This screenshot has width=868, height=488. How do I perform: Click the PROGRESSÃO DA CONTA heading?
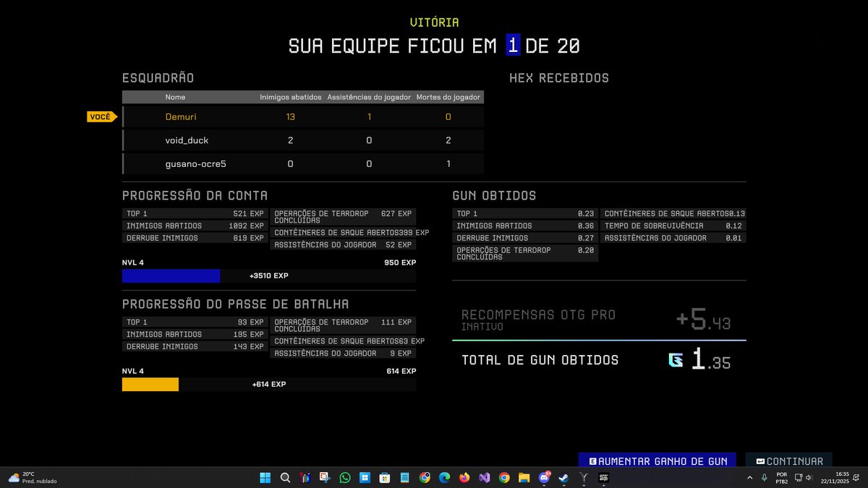click(195, 195)
